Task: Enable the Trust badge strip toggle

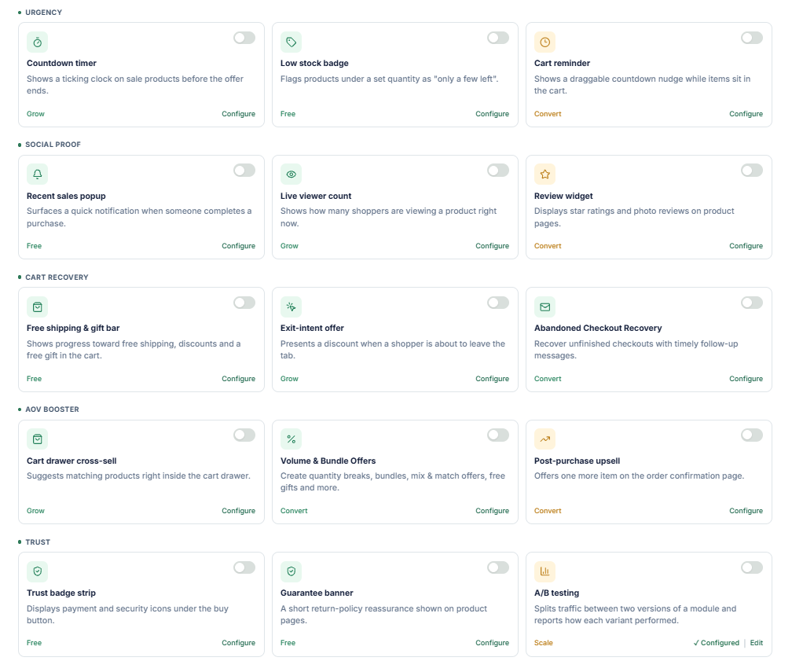Action: (244, 567)
